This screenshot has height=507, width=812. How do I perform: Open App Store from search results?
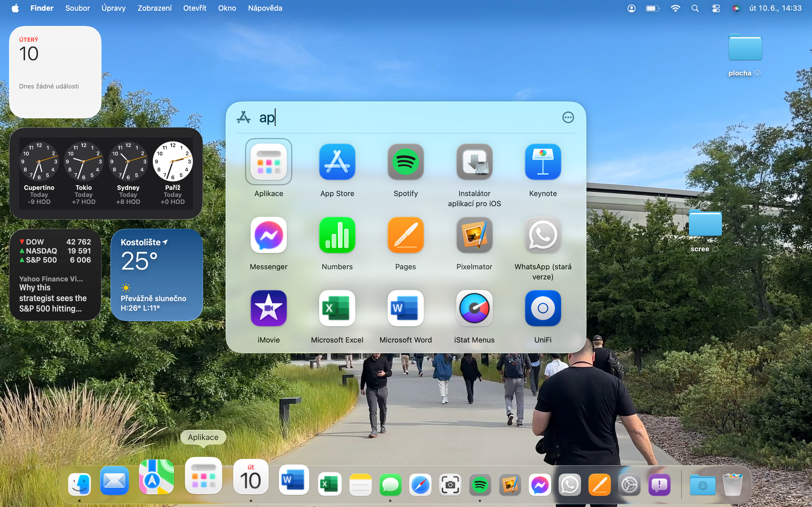click(337, 162)
